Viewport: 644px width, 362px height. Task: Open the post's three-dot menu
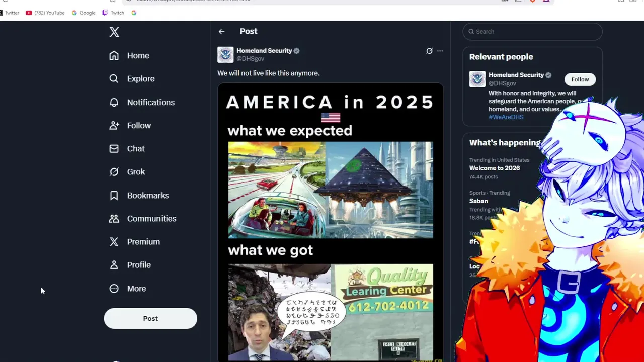[x=440, y=51]
